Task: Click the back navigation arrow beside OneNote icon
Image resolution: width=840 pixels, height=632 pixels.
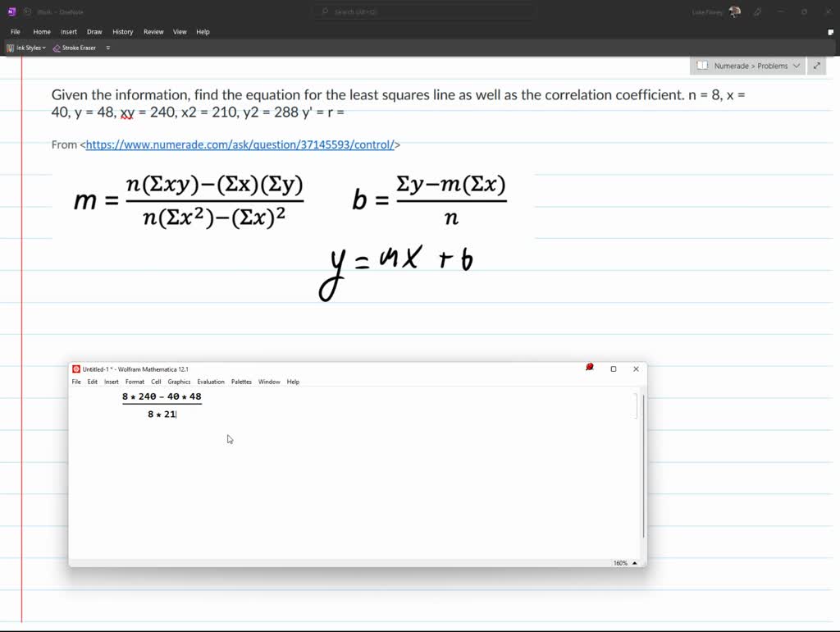Action: pos(28,11)
